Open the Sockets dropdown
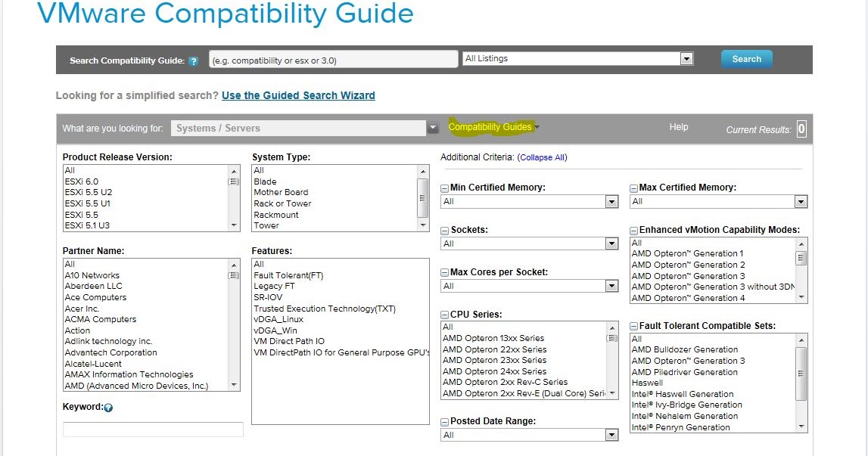868x456 pixels. pyautogui.click(x=610, y=243)
